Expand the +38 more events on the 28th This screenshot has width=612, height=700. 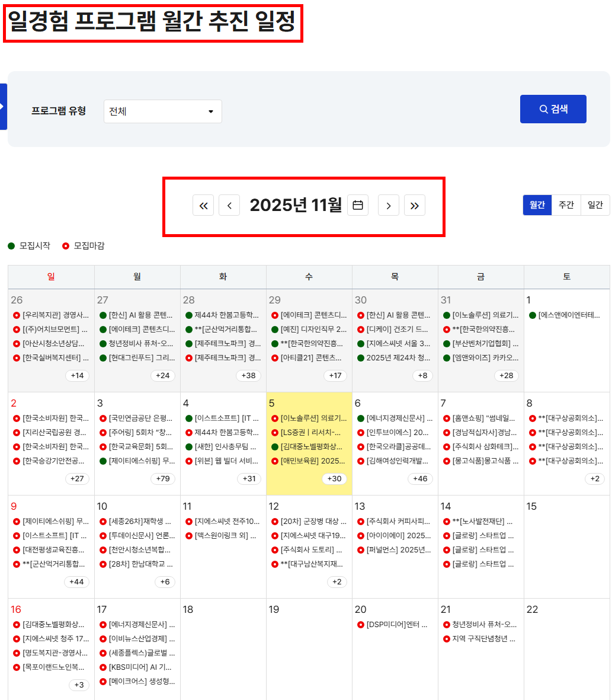[248, 375]
